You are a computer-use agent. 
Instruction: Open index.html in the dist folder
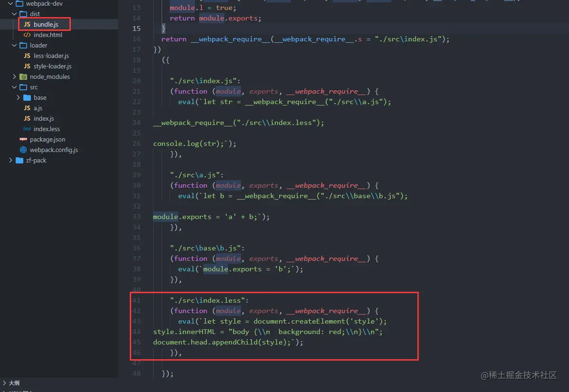coord(48,35)
